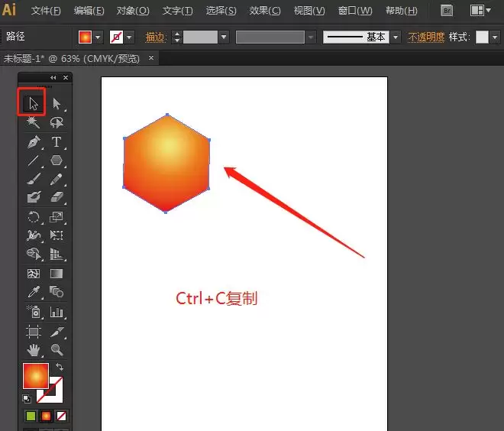
Task: Select the Eyedropper tool
Action: point(34,292)
